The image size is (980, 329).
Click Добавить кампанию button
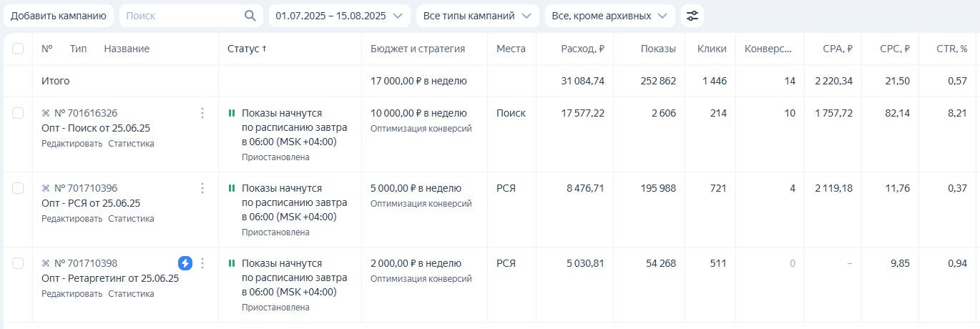point(59,16)
